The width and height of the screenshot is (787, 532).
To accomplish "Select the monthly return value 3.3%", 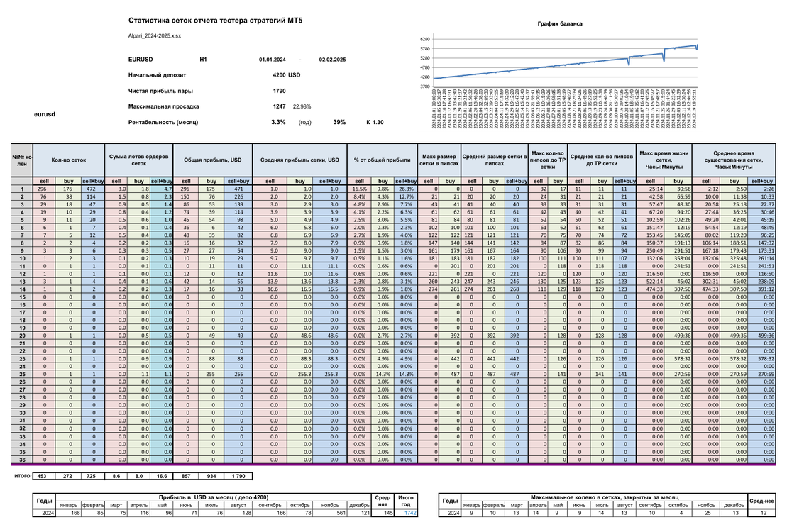I will [279, 122].
